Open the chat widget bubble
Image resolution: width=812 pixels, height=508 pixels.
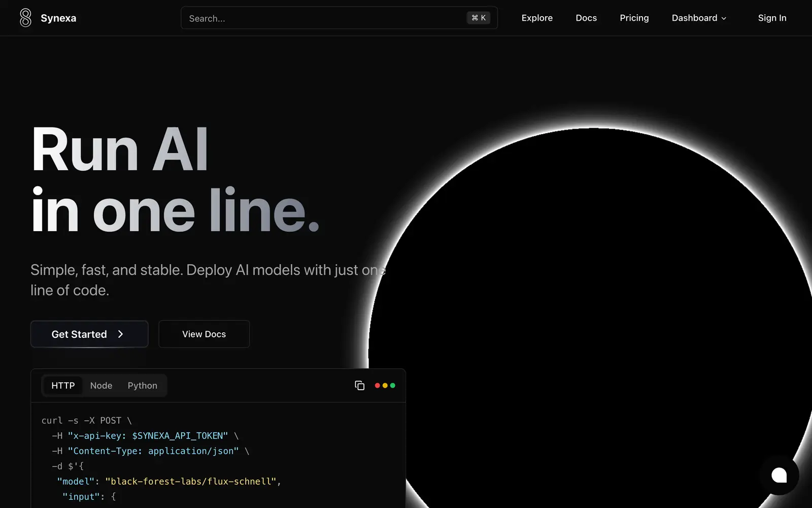pos(779,475)
